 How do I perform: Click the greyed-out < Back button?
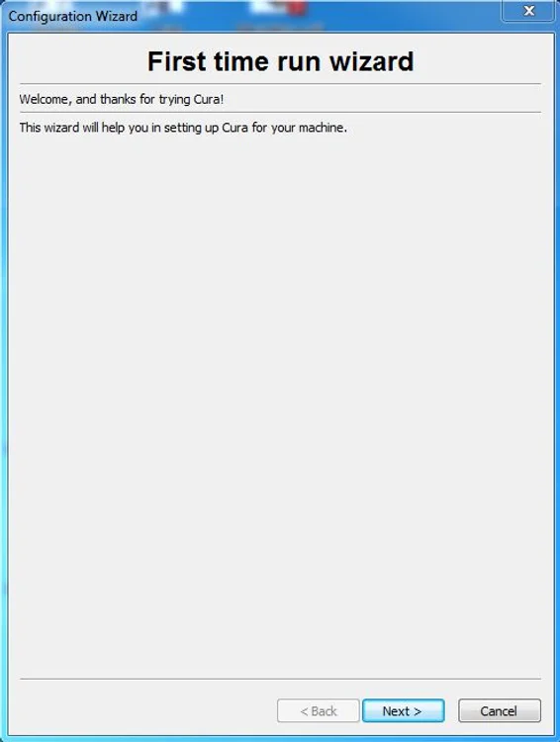point(319,710)
